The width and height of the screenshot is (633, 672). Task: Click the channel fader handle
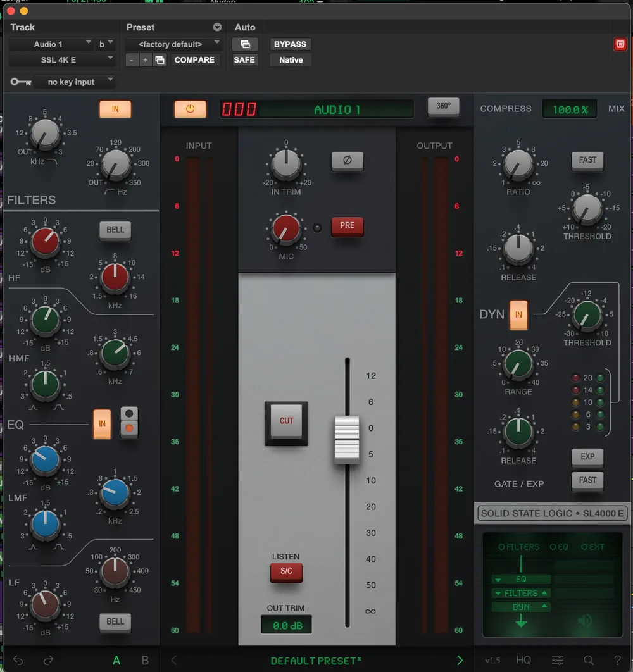pos(347,440)
